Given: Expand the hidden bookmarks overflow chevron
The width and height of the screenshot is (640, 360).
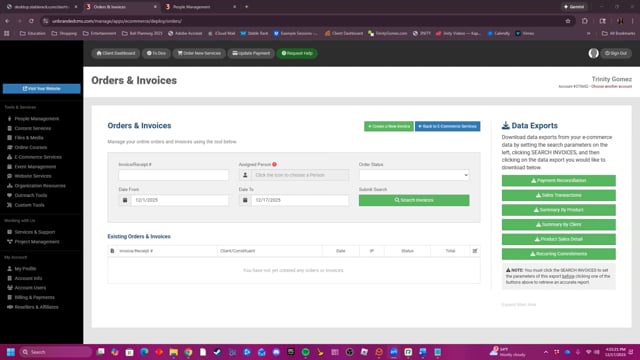Looking at the screenshot, I should [x=589, y=33].
